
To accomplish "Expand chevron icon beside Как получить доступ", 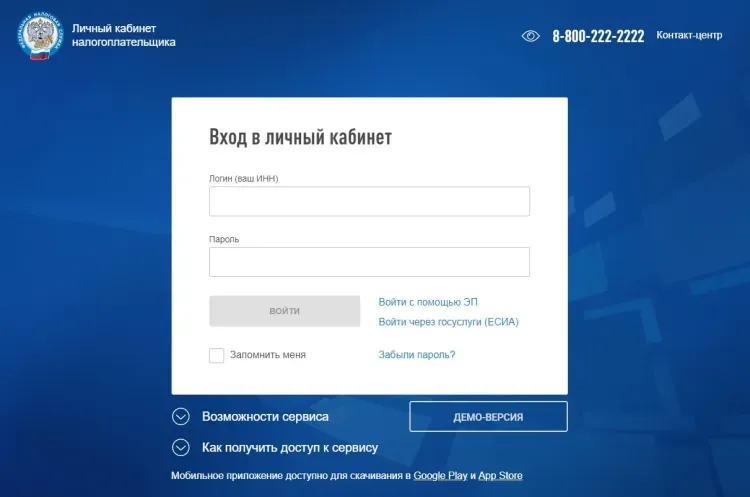I will (181, 448).
